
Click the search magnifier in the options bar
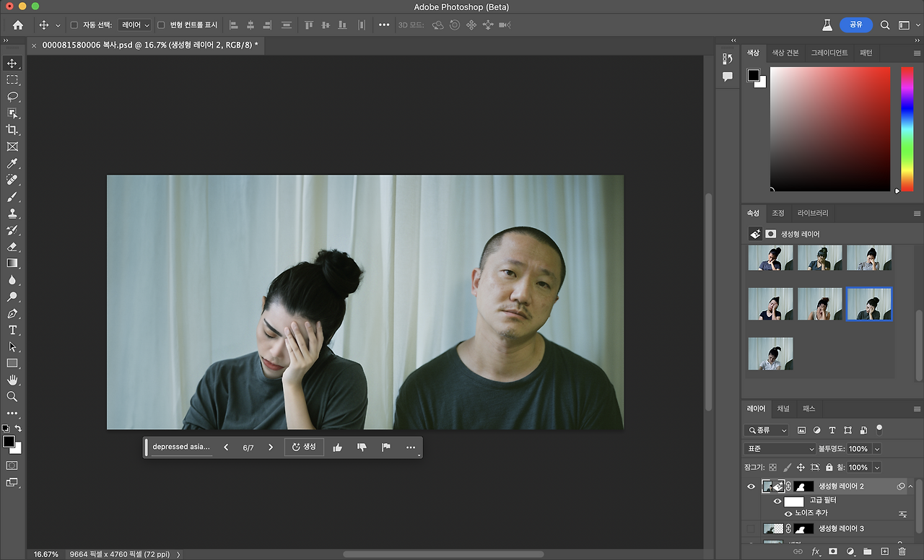pos(885,25)
